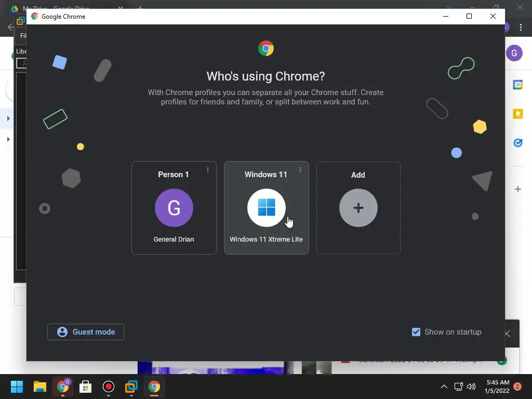Browse in Guest mode
Screen dimensions: 532x399
pyautogui.click(x=86, y=332)
